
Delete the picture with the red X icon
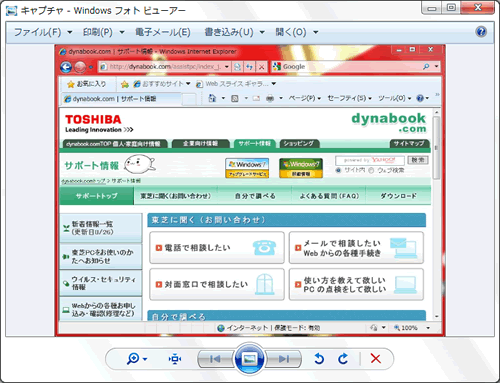(376, 359)
